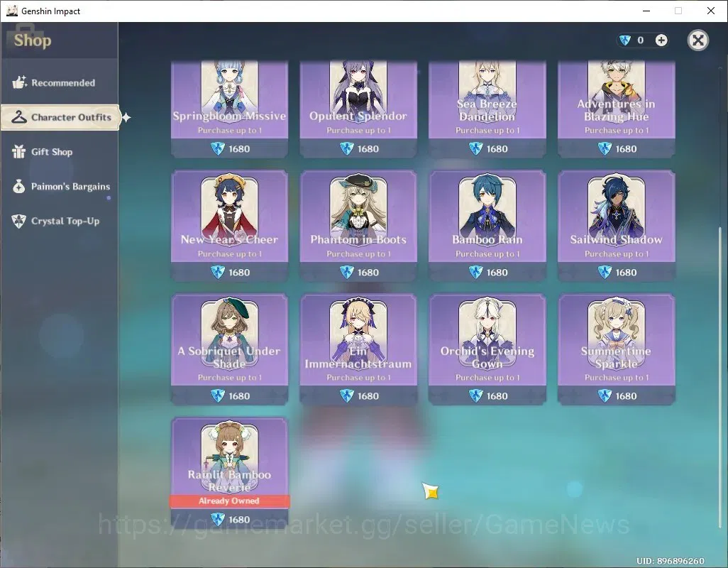Image resolution: width=728 pixels, height=568 pixels.
Task: Select the Orchid's Evening Gown outfit
Action: pos(487,349)
